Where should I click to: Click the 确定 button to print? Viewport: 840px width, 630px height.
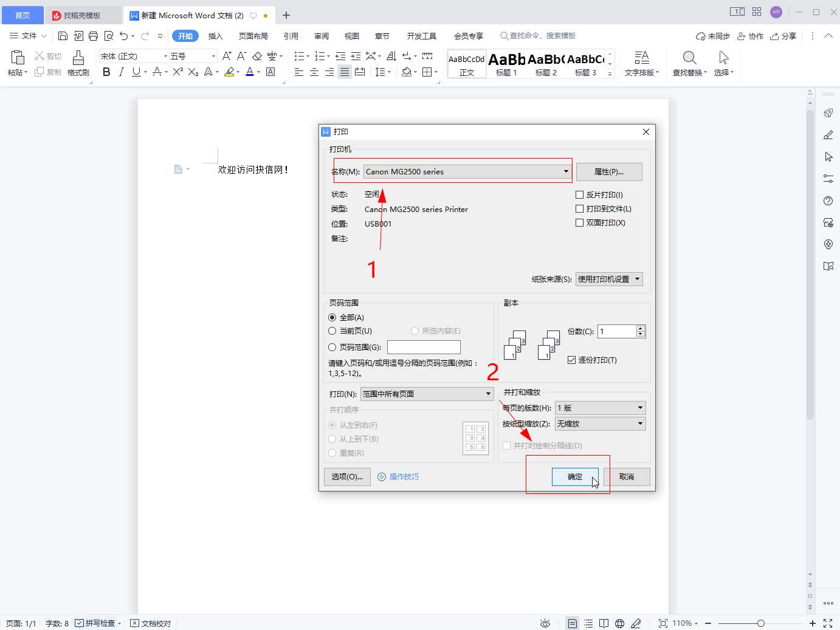point(575,477)
